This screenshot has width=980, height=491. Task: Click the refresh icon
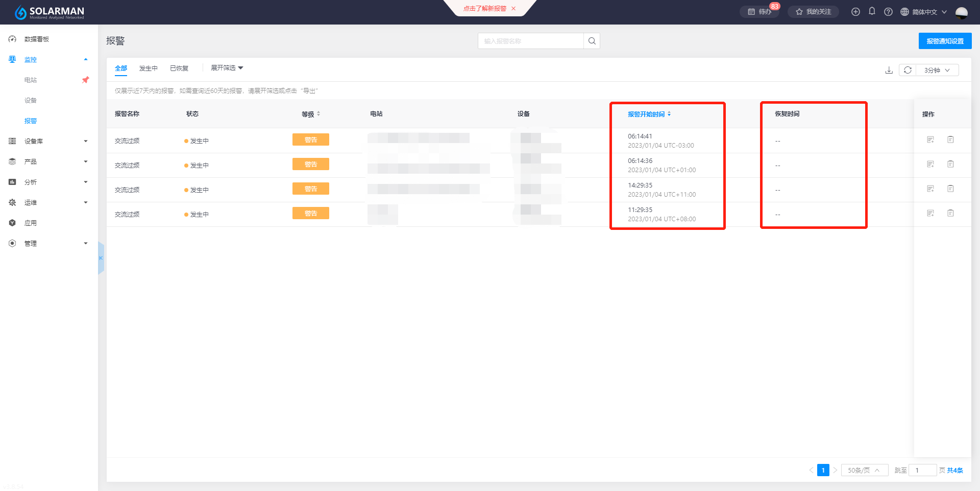coord(908,70)
